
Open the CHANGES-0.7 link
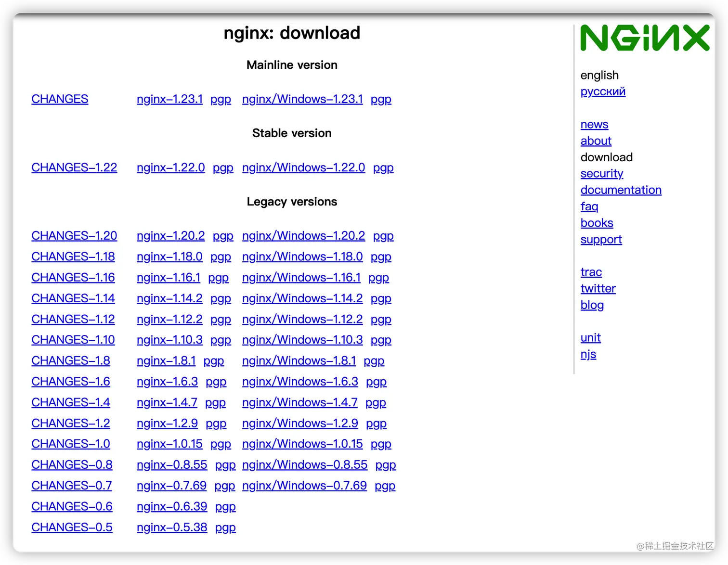pos(72,486)
